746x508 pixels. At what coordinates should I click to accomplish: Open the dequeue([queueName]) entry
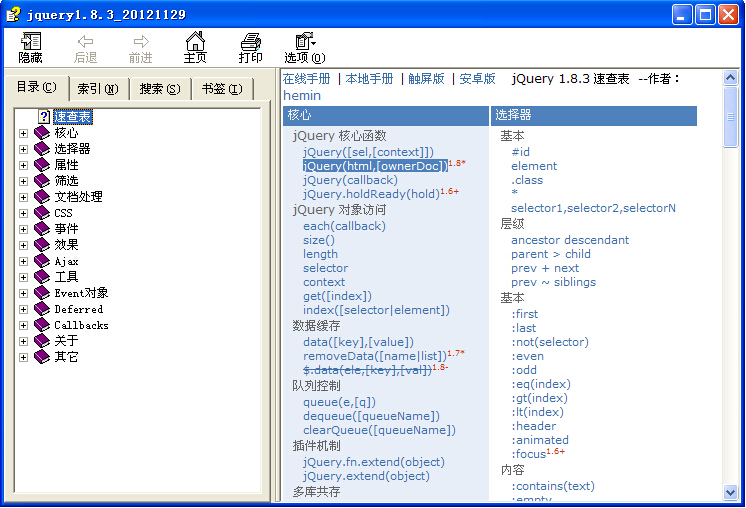click(x=372, y=416)
